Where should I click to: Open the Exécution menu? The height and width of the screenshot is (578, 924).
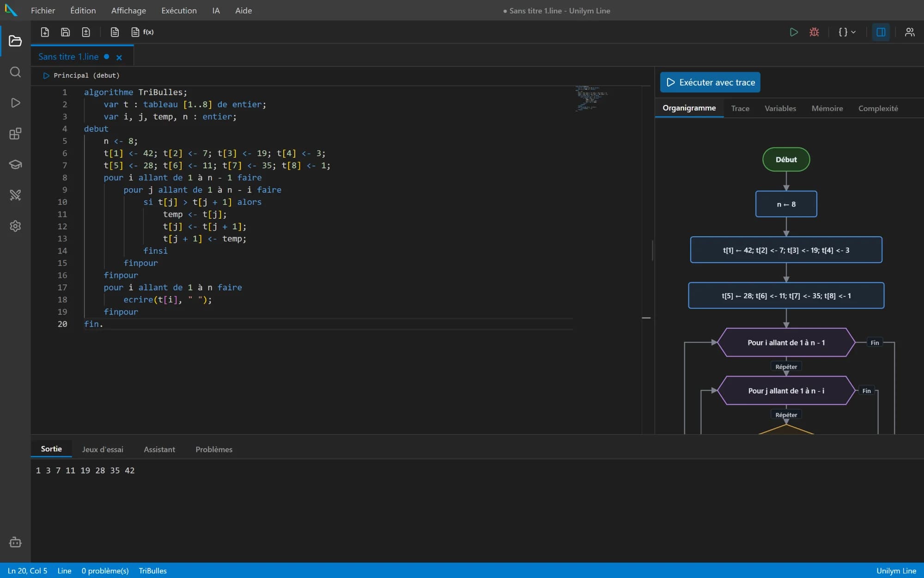[x=179, y=10]
